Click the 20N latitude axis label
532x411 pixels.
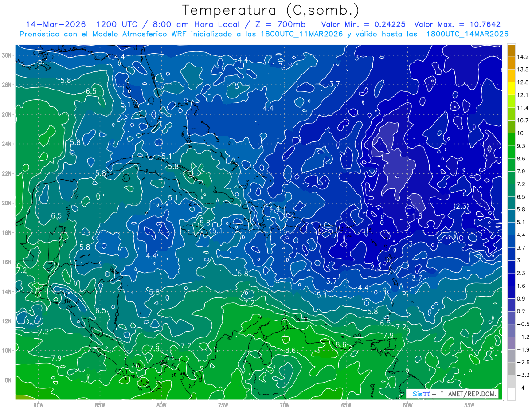pyautogui.click(x=8, y=203)
